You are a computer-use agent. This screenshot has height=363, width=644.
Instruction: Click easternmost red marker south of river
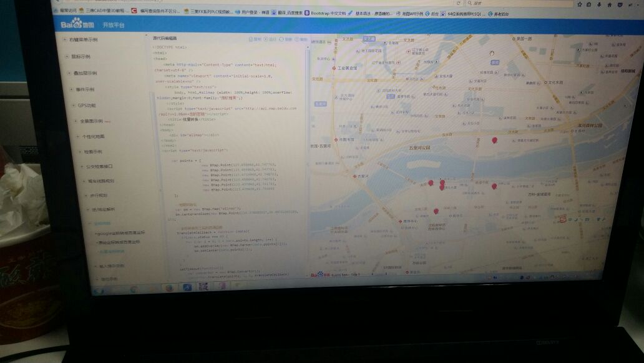click(494, 187)
